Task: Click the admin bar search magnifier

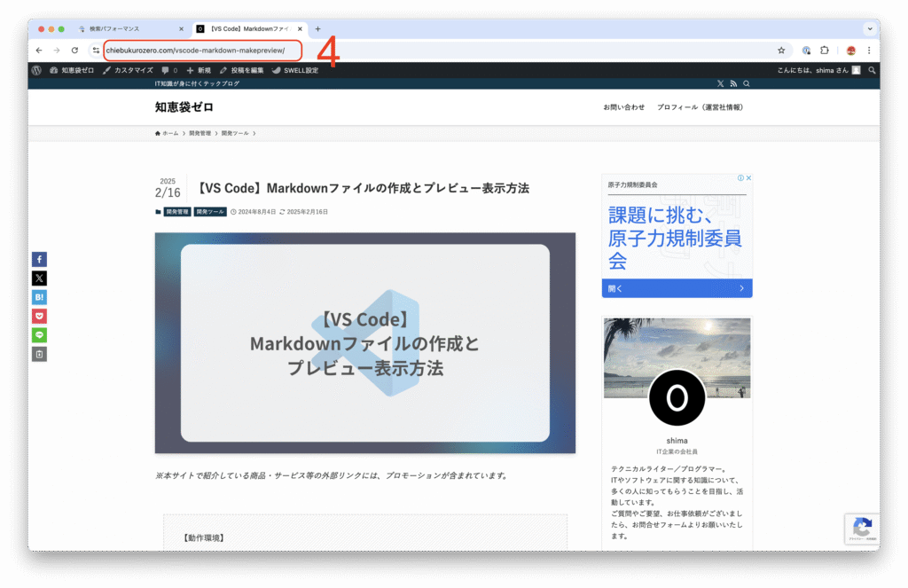Action: (x=873, y=70)
